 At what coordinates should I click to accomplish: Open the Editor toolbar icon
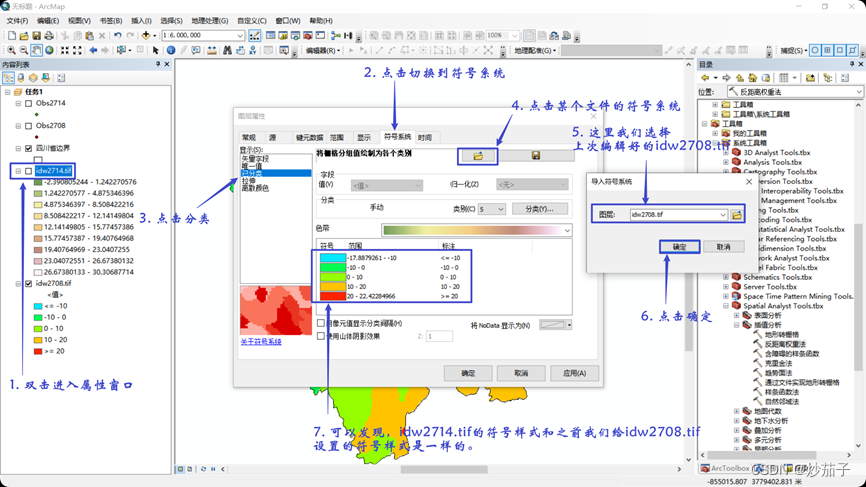tap(255, 35)
